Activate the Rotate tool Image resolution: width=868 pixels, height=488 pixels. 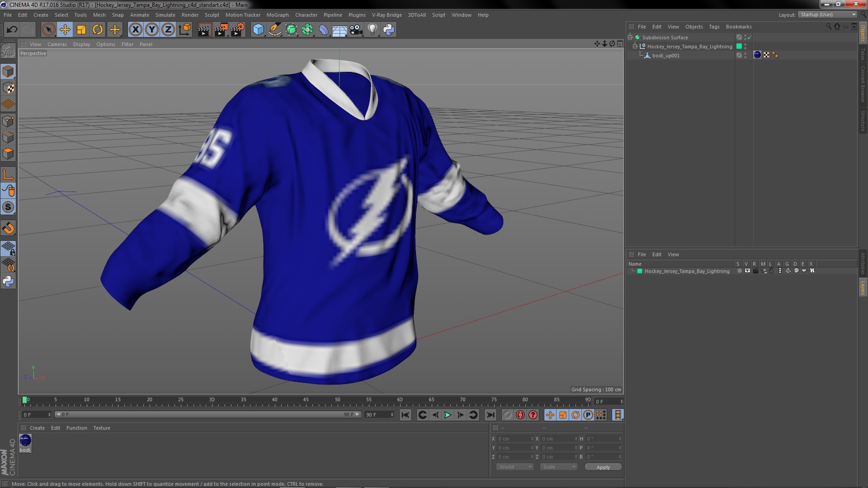[x=98, y=30]
